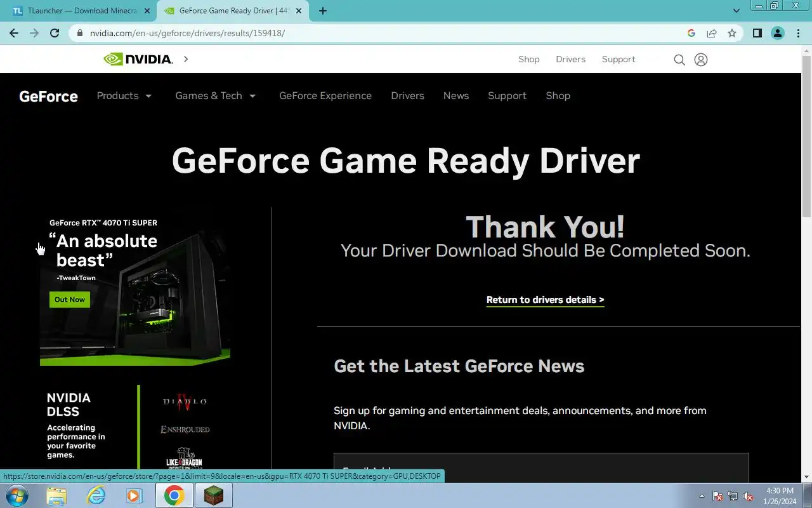
Task: Click Support link in top header
Action: [619, 59]
